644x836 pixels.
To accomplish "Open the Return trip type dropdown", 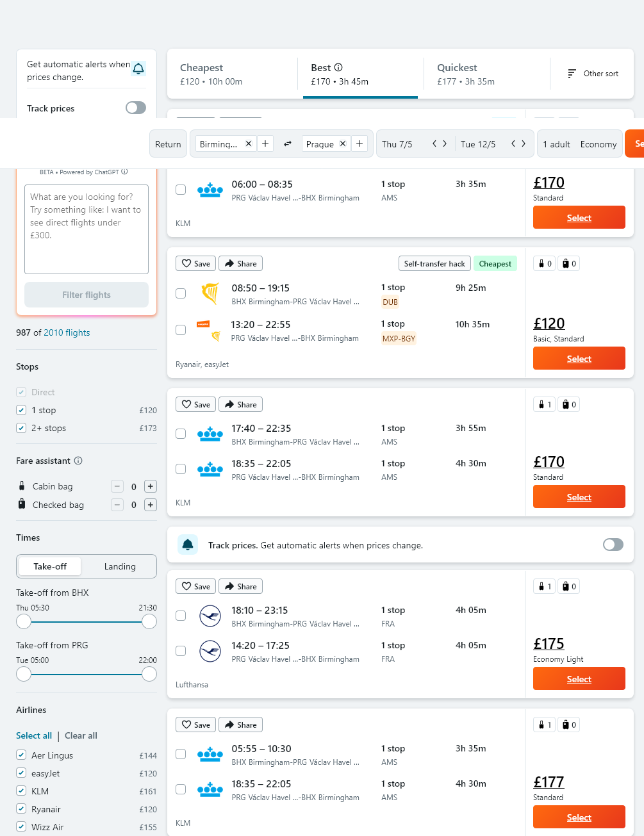I will click(x=168, y=143).
